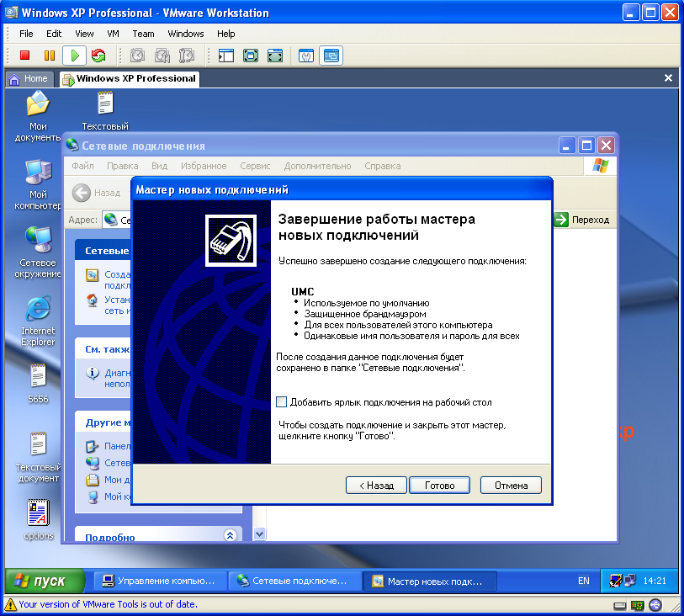The height and width of the screenshot is (616, 684).
Task: Click the Reset VM icon in the toolbar
Action: [98, 56]
